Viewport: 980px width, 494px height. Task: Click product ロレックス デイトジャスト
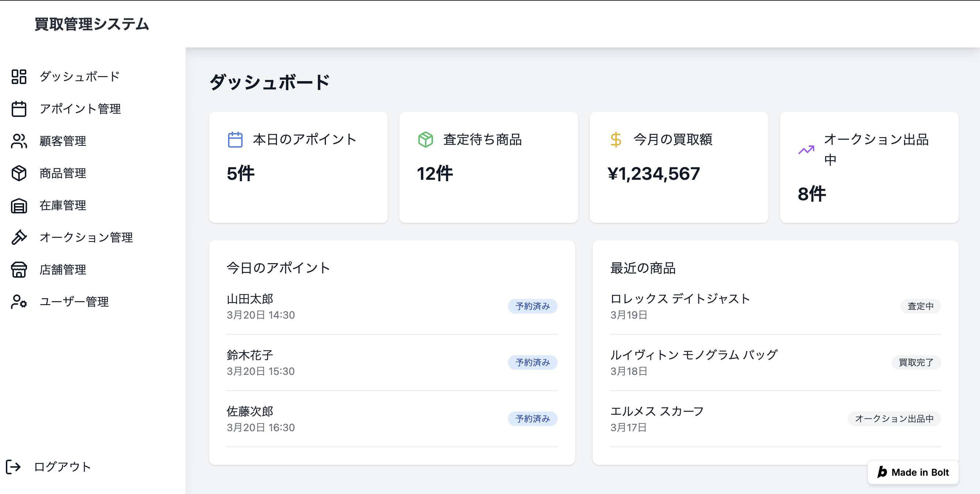(680, 299)
